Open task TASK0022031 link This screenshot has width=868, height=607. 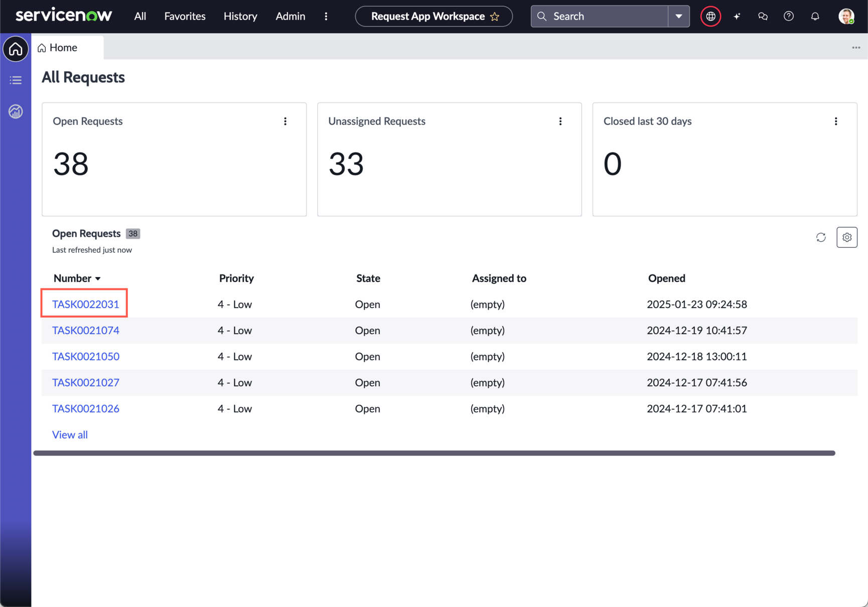86,305
